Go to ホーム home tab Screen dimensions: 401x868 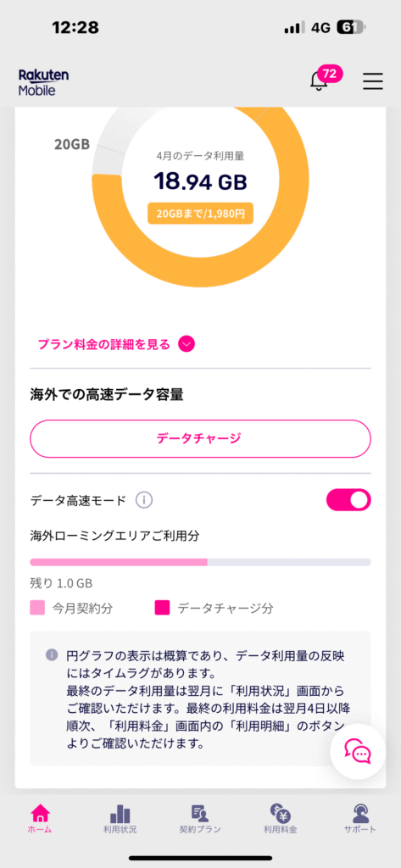coord(39,820)
